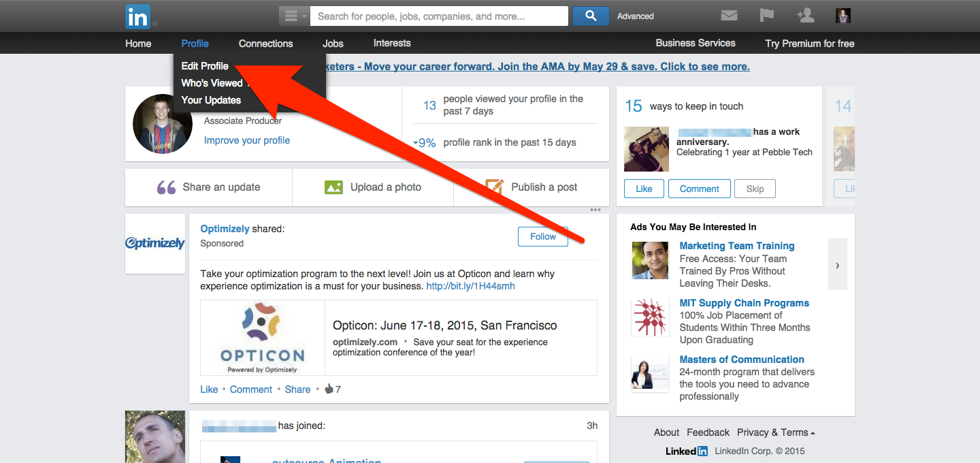Open the three-dot options above feed

(x=595, y=210)
